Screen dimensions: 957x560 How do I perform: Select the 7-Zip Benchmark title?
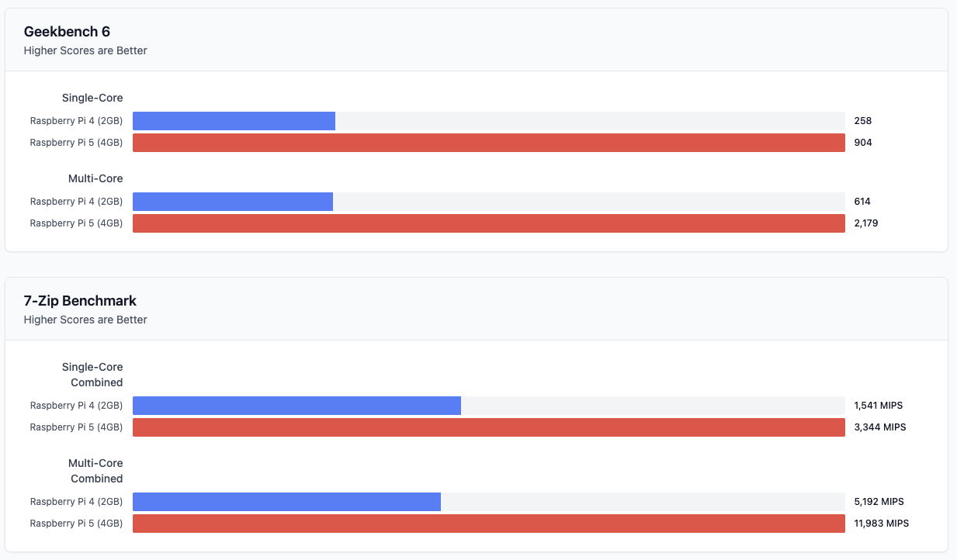pos(80,301)
